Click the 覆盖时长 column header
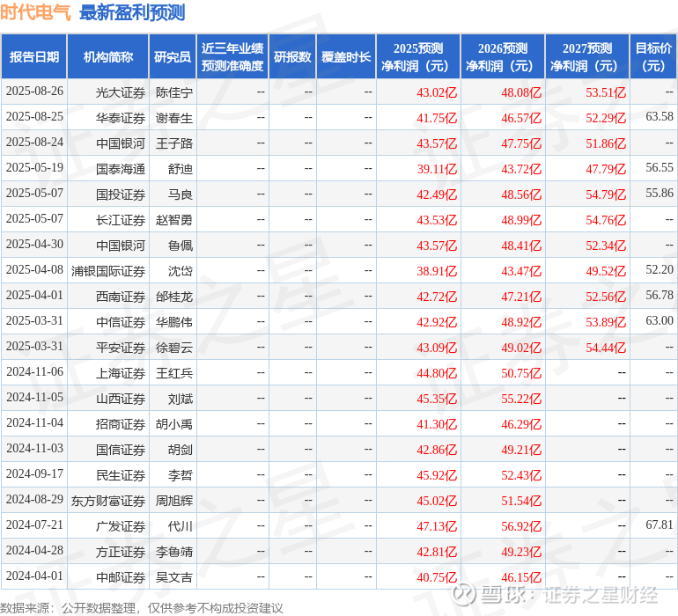 coord(346,56)
